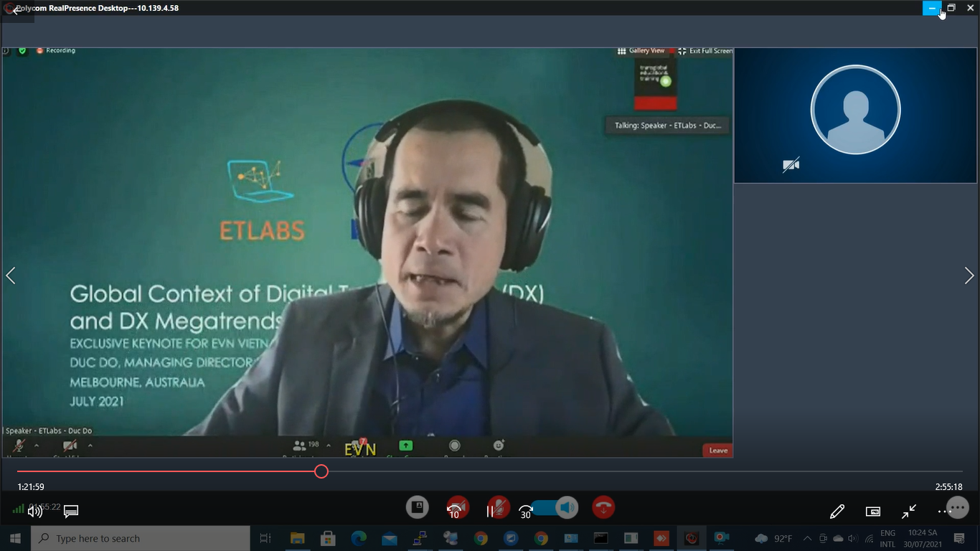Click the camera-off icon in participant tile
Image resolution: width=980 pixels, height=551 pixels.
point(791,166)
